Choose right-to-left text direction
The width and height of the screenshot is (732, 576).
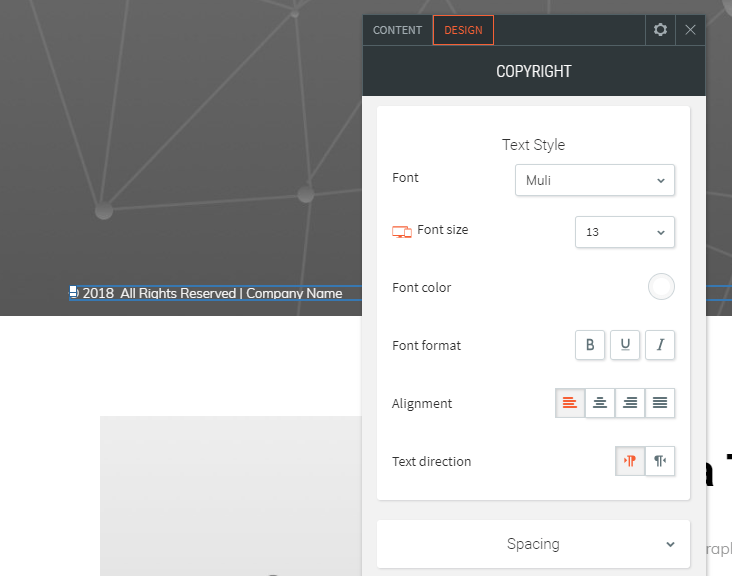pyautogui.click(x=660, y=461)
